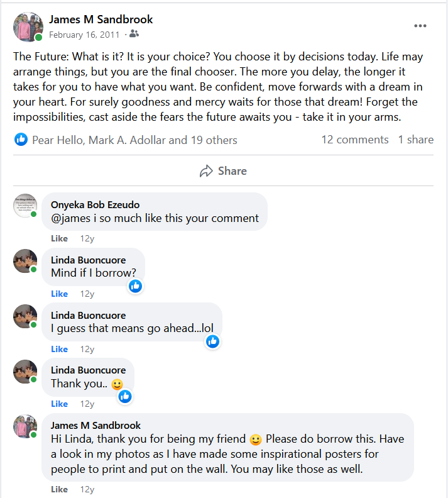Click the blue like reaction icon under post
The height and width of the screenshot is (498, 448).
21,140
